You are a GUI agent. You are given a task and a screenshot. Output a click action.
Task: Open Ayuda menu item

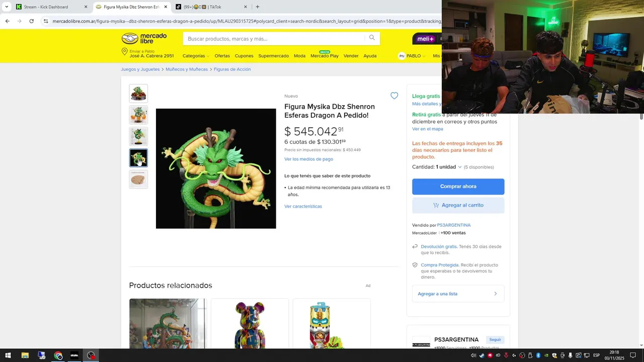pyautogui.click(x=370, y=56)
